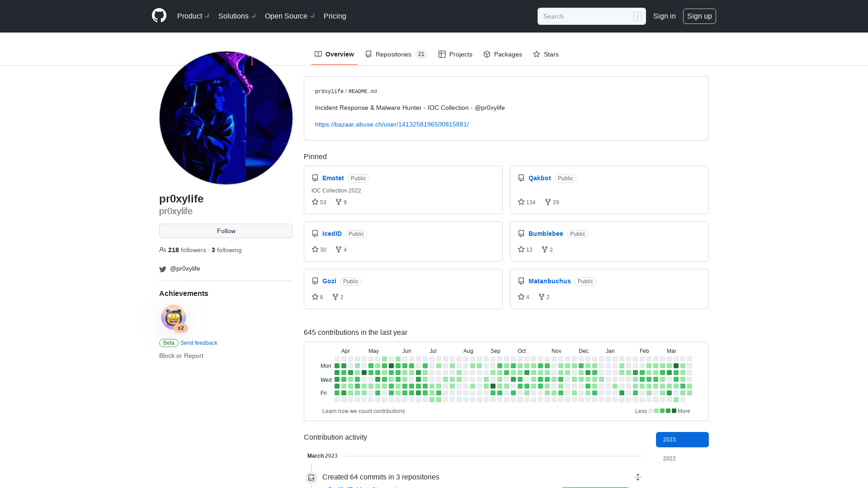Open README.md file link
Viewport: 868px width, 488px height.
(x=363, y=91)
